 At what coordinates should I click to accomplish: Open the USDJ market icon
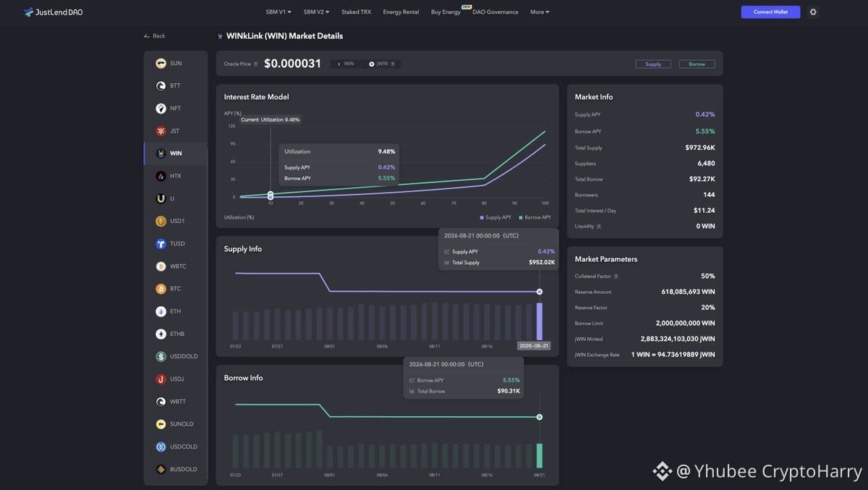coord(161,379)
